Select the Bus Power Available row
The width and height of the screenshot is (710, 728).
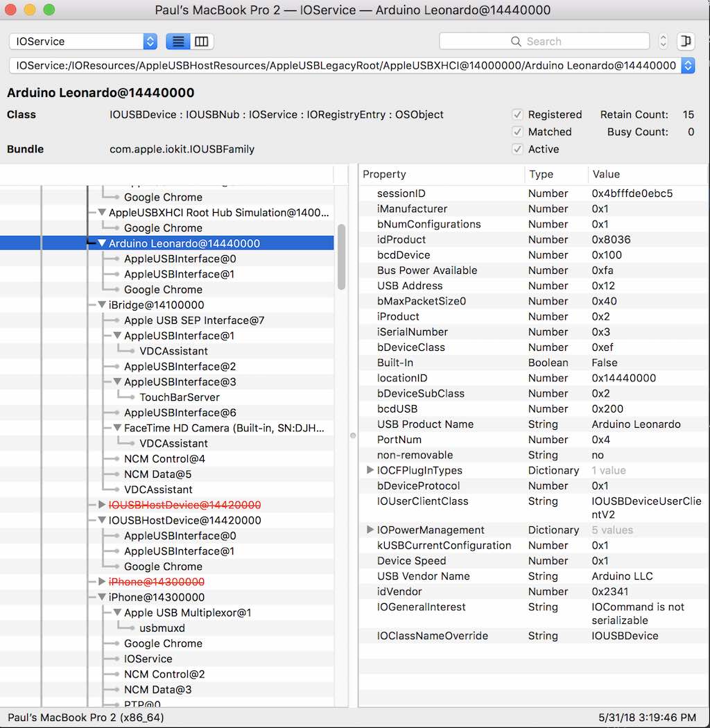pos(533,270)
